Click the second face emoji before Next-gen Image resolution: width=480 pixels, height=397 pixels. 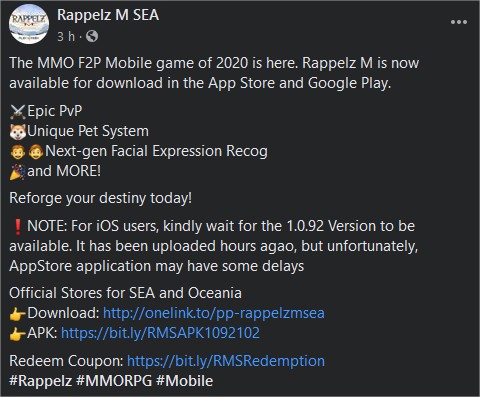click(x=36, y=152)
